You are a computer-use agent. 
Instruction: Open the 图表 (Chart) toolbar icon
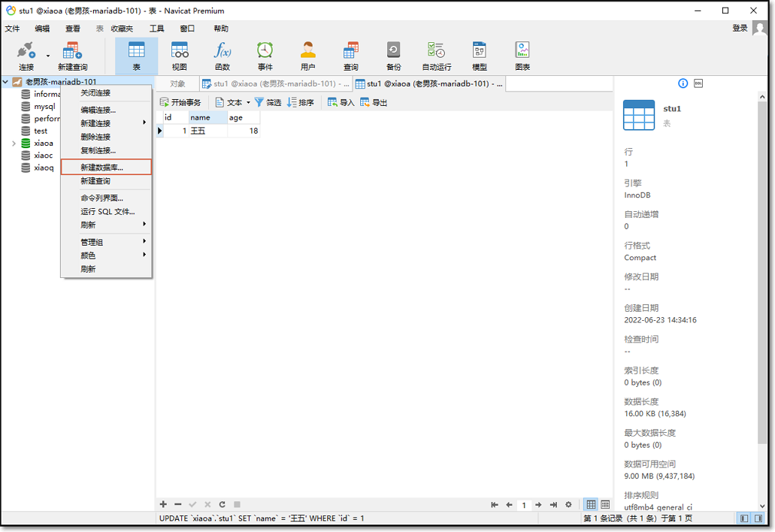pos(522,56)
